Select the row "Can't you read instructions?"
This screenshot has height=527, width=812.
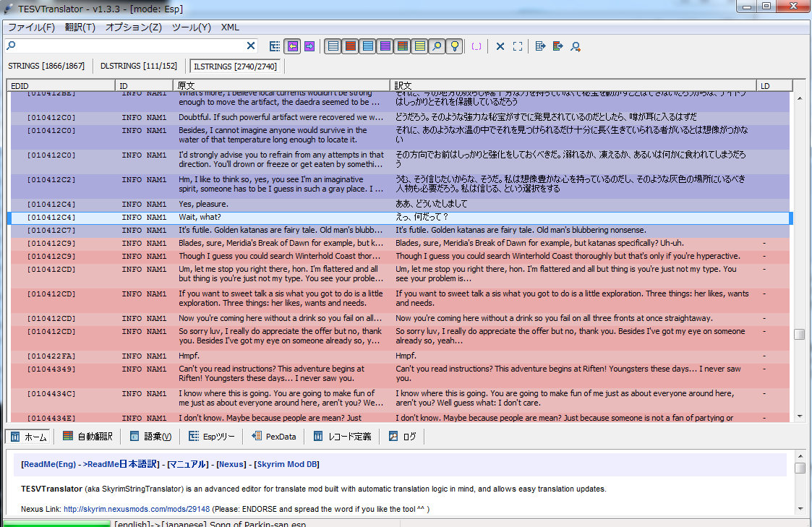pos(400,374)
